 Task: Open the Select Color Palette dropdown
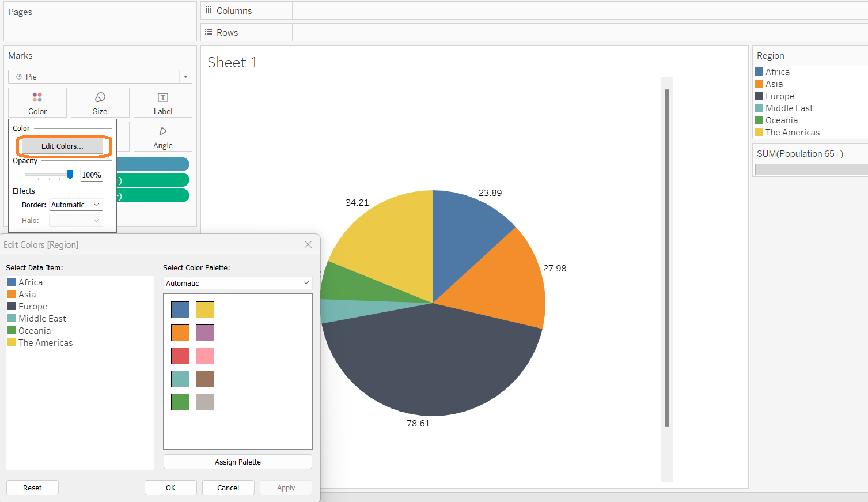point(238,283)
